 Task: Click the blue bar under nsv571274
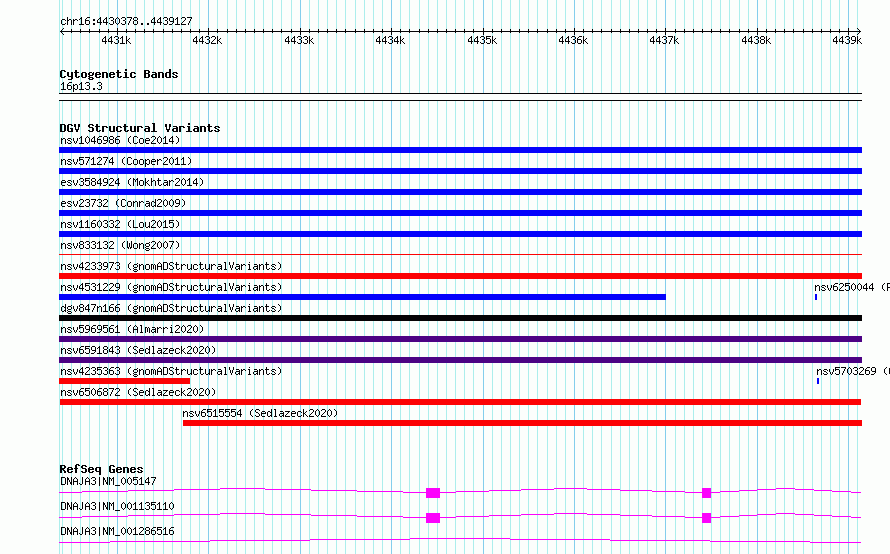tap(460, 171)
